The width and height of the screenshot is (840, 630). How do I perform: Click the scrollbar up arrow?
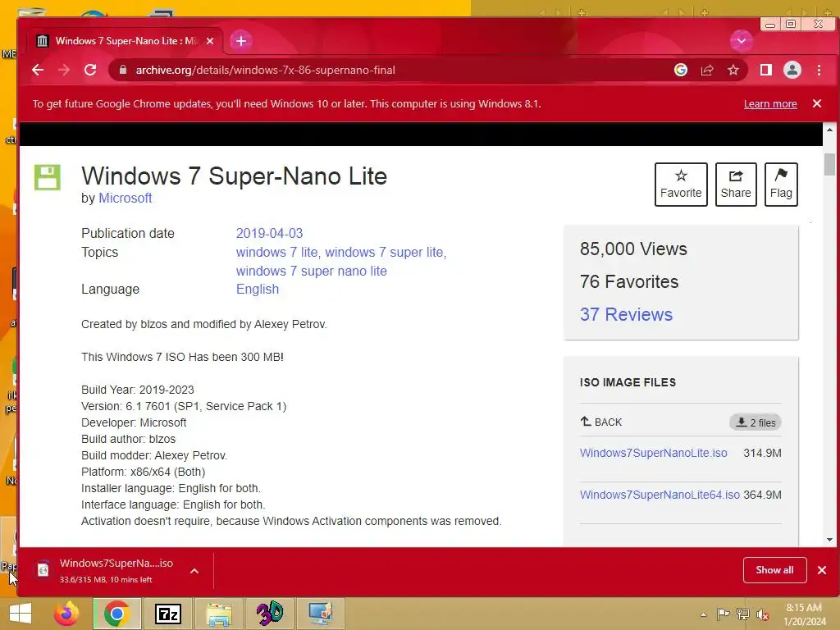[x=829, y=130]
